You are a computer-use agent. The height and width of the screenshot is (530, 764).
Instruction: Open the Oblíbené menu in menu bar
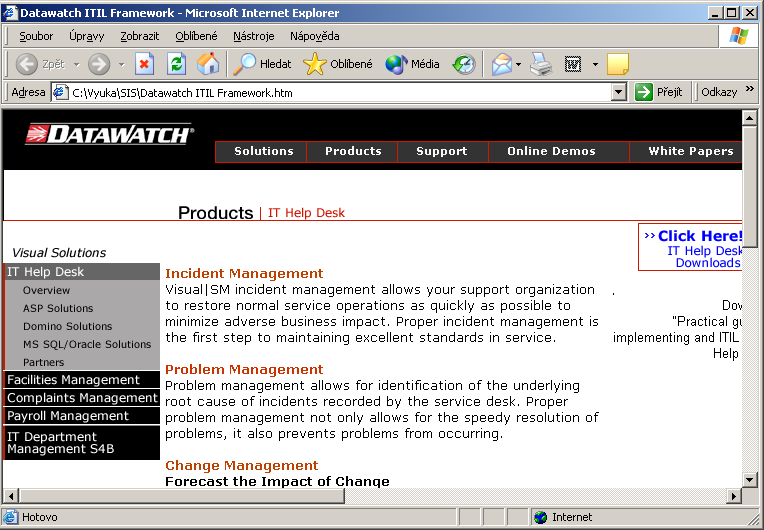tap(196, 36)
